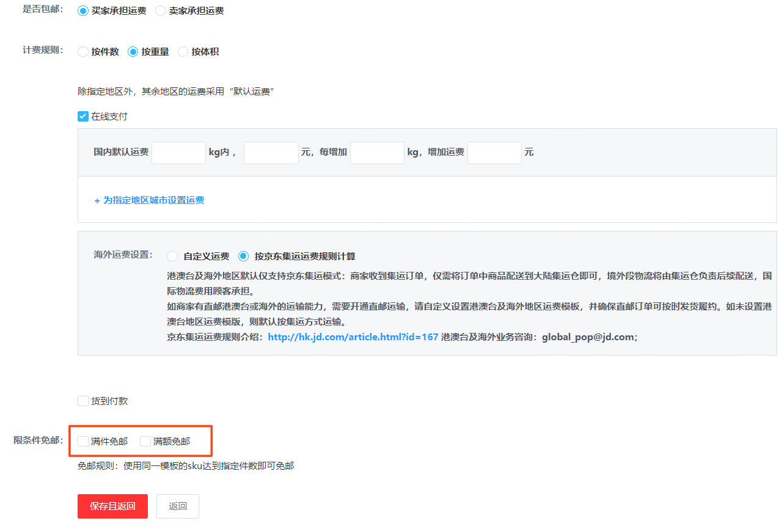Choose 按件数 as the billing rule

pyautogui.click(x=83, y=52)
